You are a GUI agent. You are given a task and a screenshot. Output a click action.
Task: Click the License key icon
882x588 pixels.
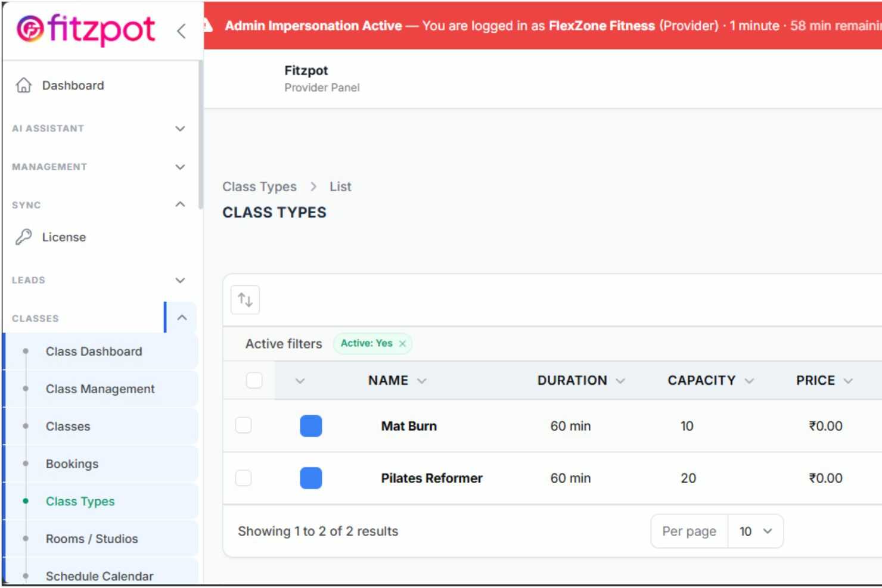(x=23, y=237)
